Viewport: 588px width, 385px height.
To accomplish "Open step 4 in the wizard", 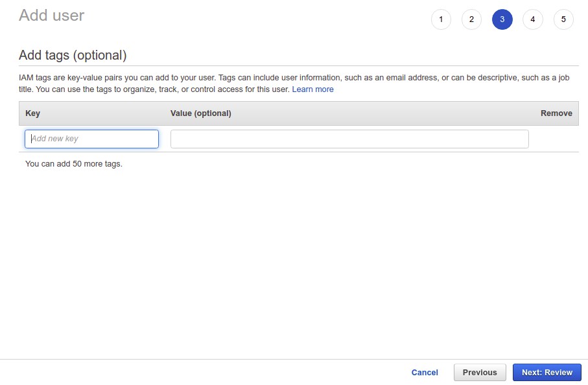I will (x=532, y=19).
